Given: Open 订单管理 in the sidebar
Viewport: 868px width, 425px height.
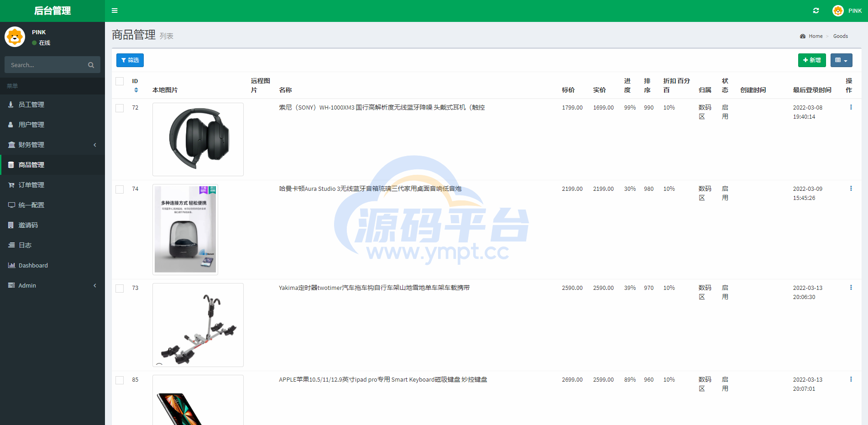Looking at the screenshot, I should point(52,185).
